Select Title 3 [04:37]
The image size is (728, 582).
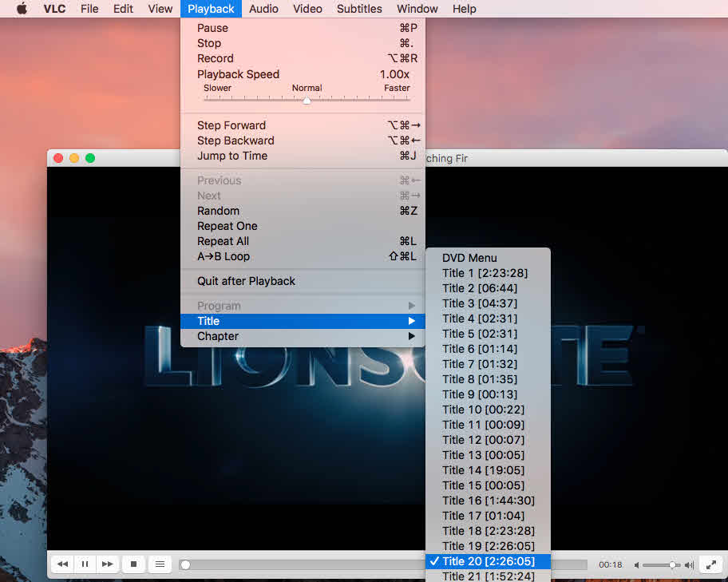coord(488,303)
